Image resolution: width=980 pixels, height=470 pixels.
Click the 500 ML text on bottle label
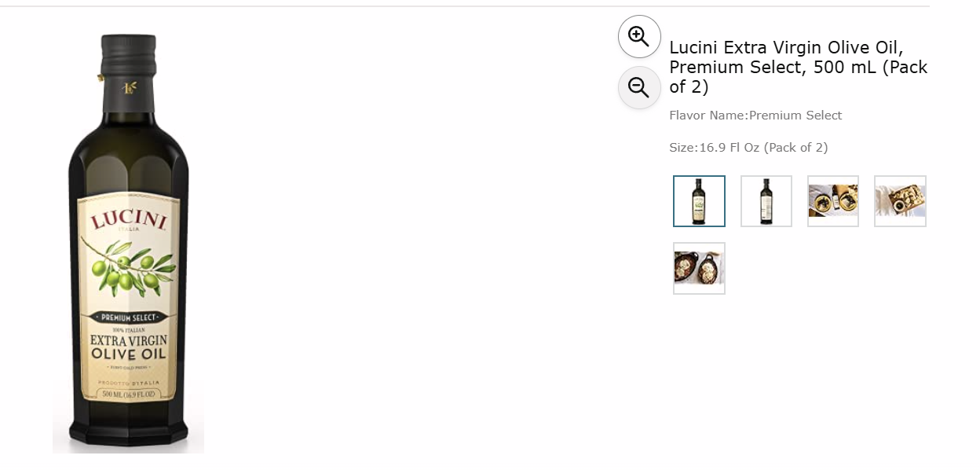pos(129,394)
